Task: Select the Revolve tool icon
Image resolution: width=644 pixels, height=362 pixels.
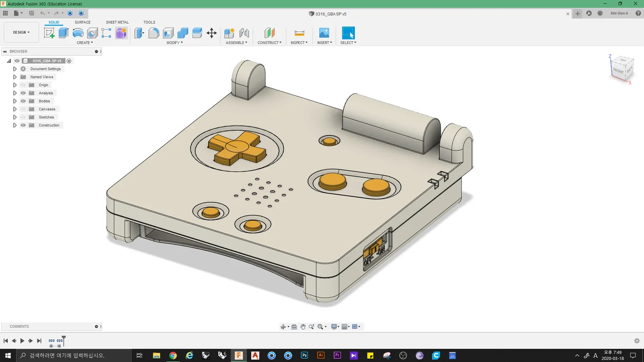Action: [78, 33]
